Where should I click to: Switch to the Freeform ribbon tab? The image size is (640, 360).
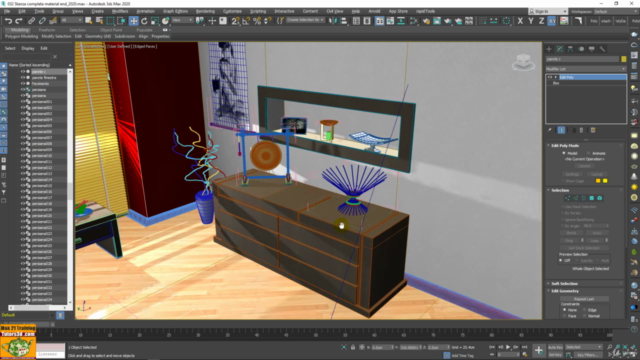coord(47,30)
